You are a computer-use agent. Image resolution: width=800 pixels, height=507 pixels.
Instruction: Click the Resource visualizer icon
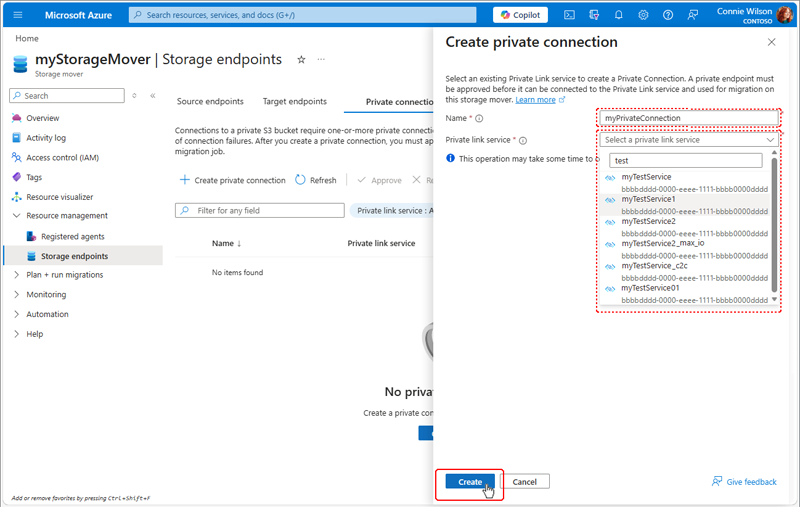(x=16, y=197)
